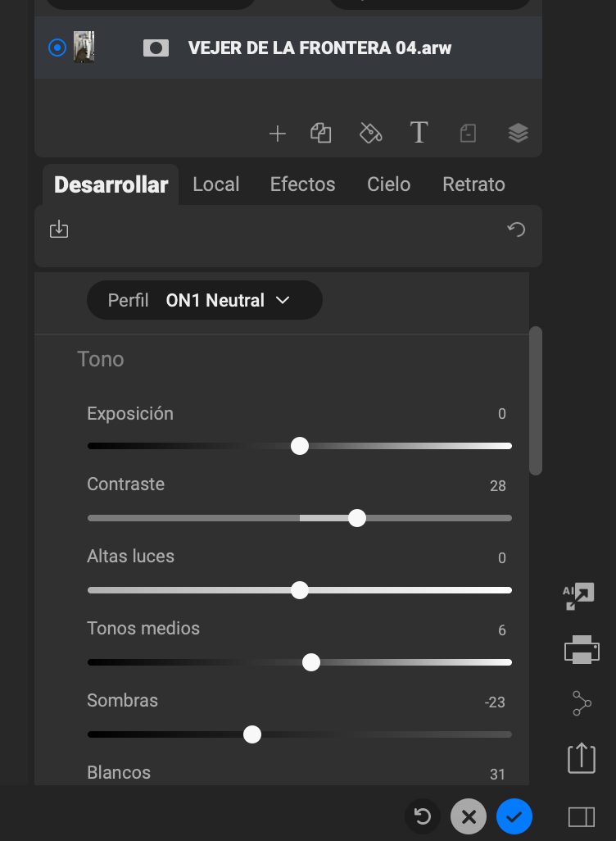Click the layers stack icon
This screenshot has width=616, height=841.
518,133
